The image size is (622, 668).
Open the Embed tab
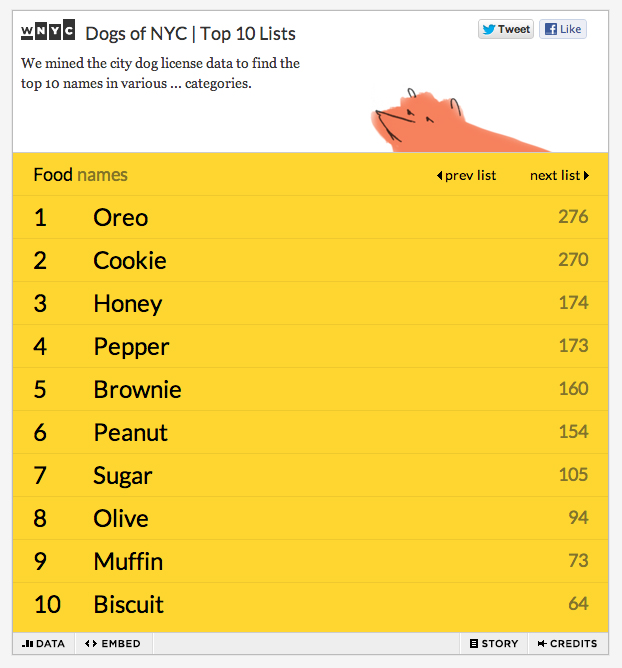tap(113, 643)
